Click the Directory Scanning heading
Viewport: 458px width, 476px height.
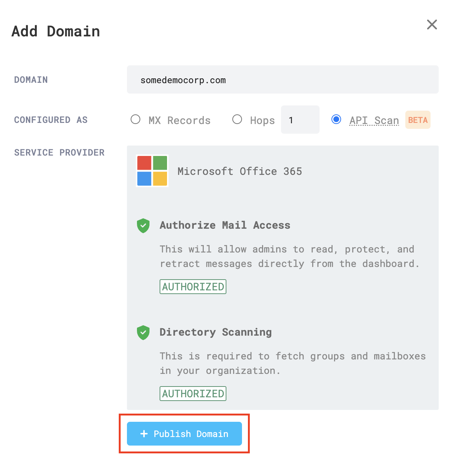(216, 332)
